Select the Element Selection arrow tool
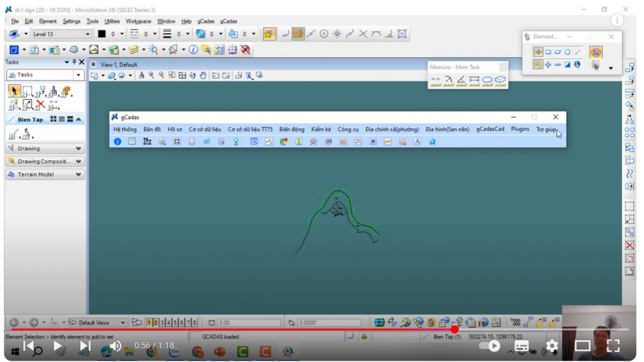644x362 pixels. (x=13, y=91)
